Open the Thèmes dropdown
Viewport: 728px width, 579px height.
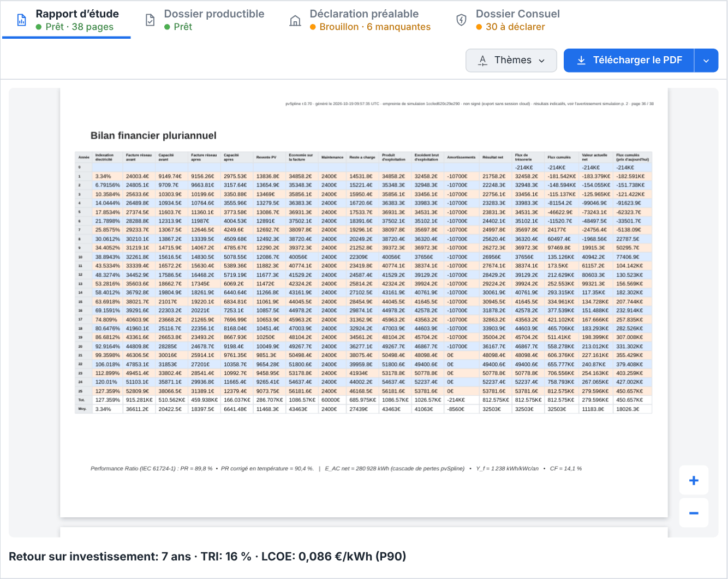(x=511, y=60)
